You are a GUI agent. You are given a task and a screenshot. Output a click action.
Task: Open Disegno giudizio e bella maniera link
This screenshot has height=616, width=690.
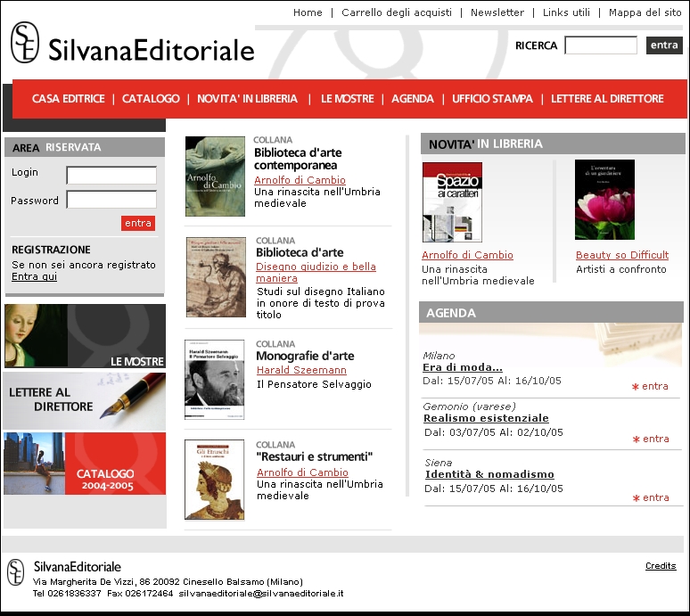point(316,273)
